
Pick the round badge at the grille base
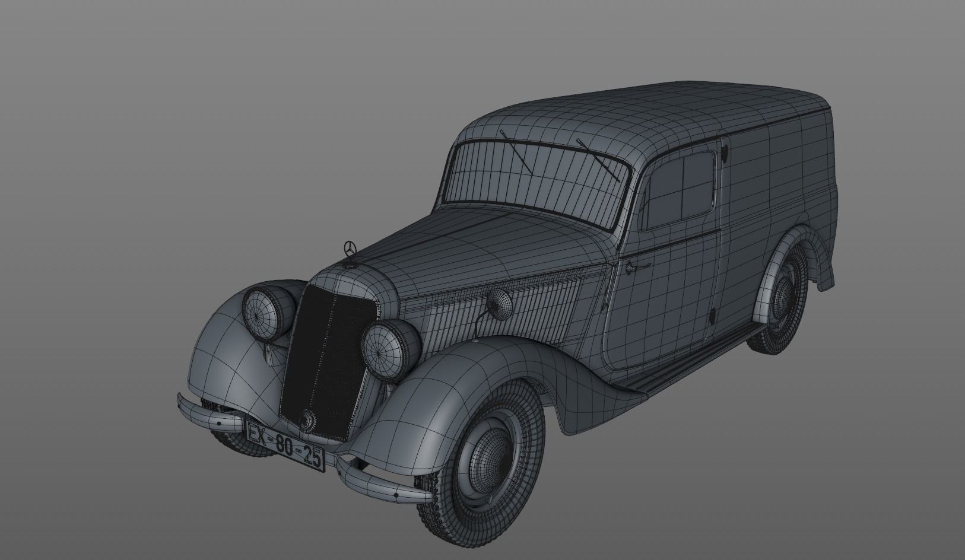pyautogui.click(x=307, y=420)
